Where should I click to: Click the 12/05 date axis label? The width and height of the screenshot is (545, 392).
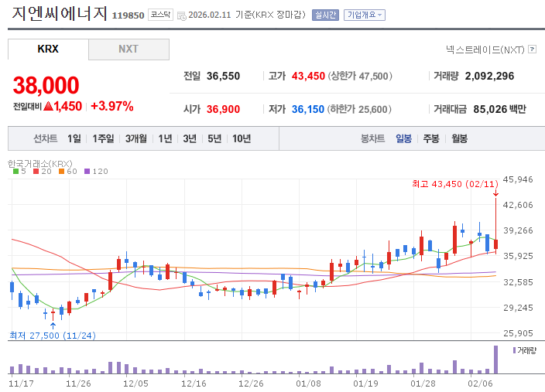[135, 383]
